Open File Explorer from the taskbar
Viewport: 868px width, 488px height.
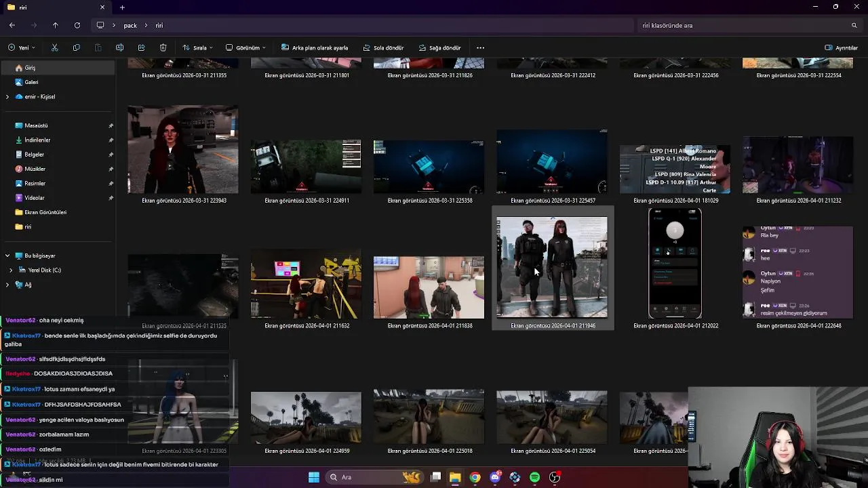click(455, 477)
